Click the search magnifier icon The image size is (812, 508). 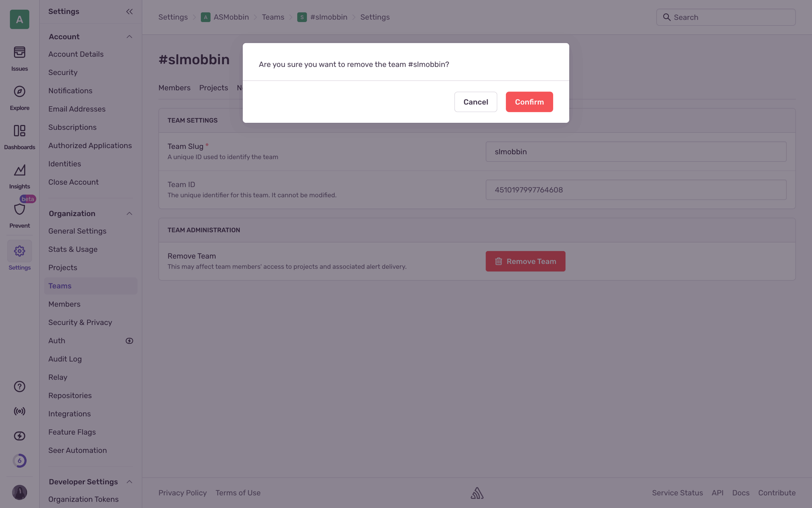tap(667, 17)
